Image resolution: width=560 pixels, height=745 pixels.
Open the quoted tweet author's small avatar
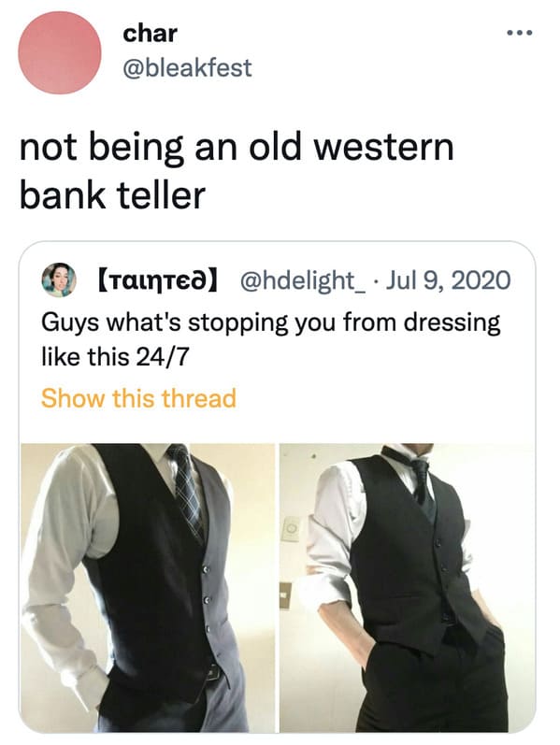point(59,279)
